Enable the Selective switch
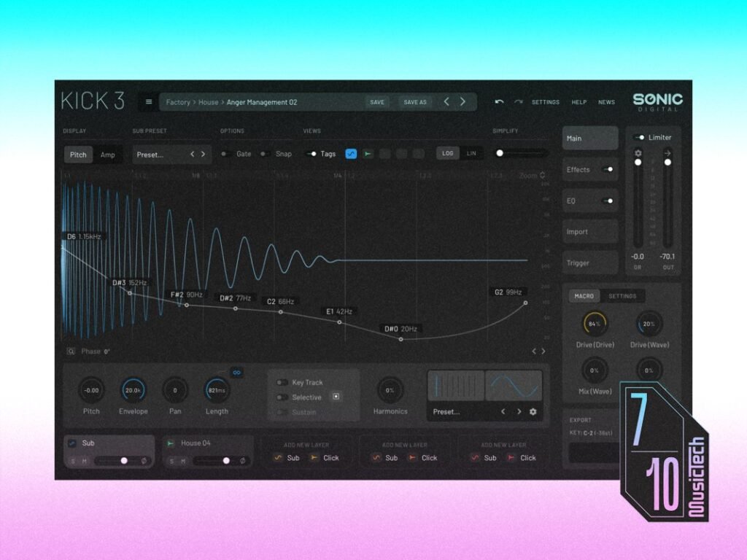This screenshot has height=560, width=747. click(282, 397)
